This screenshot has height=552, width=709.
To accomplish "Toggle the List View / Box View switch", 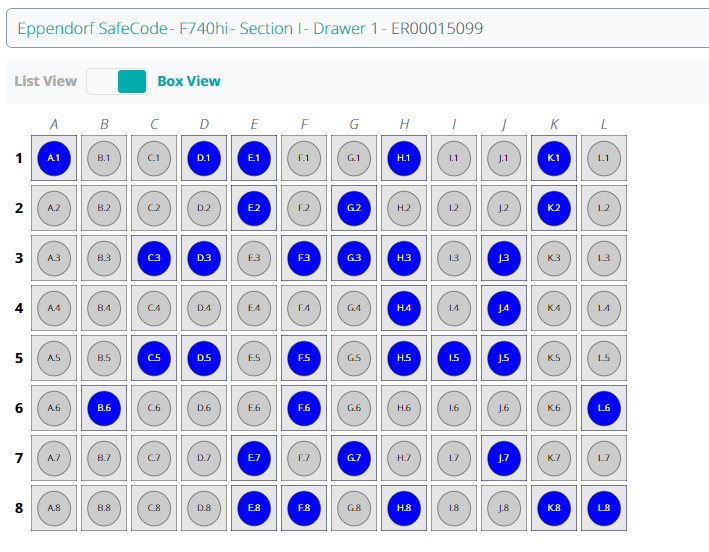I will tap(117, 82).
